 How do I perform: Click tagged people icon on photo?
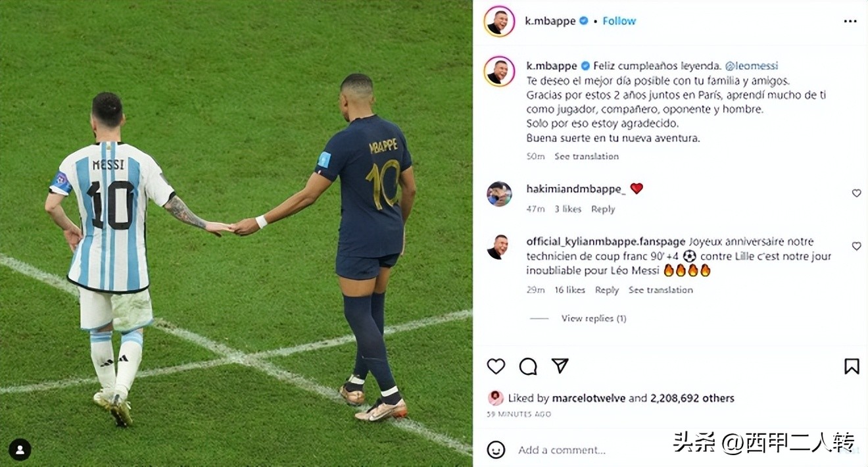coord(20,449)
